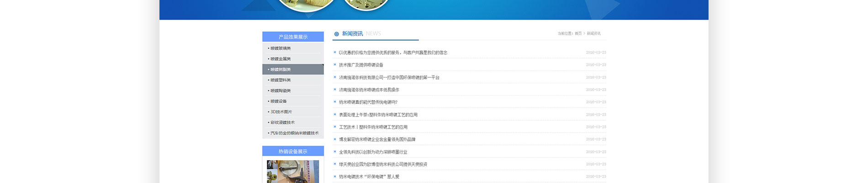The image size is (868, 183).
Task: Click the 产品效果展示 sidebar header
Action: [293, 37]
